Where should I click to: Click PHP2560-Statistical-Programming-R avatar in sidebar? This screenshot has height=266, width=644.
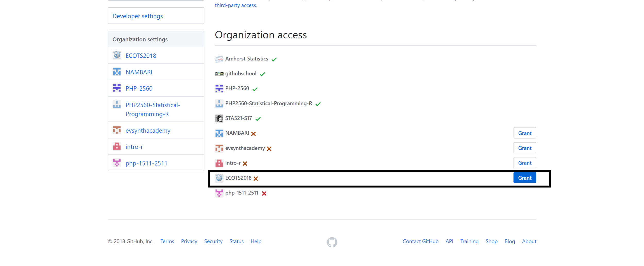pos(117,105)
